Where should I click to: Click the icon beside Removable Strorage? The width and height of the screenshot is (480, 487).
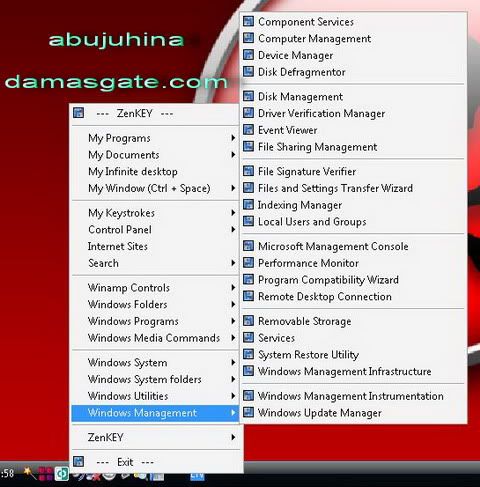[x=248, y=321]
